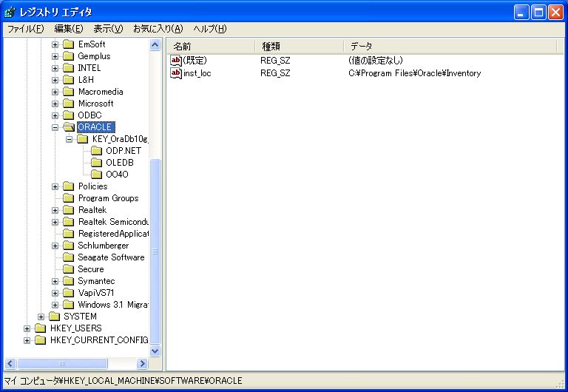Image resolution: width=568 pixels, height=392 pixels.
Task: Click the Registry Editor title bar icon
Action: 10,12
